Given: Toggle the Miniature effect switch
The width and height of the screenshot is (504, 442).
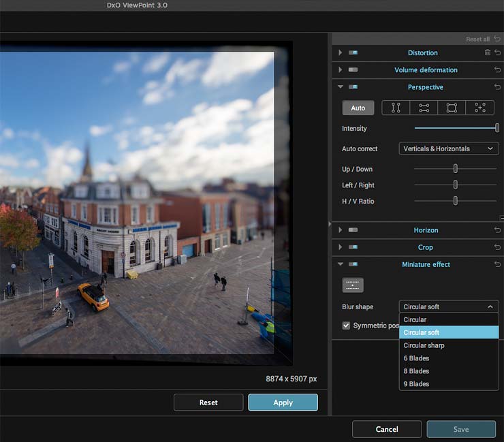Looking at the screenshot, I should [353, 264].
